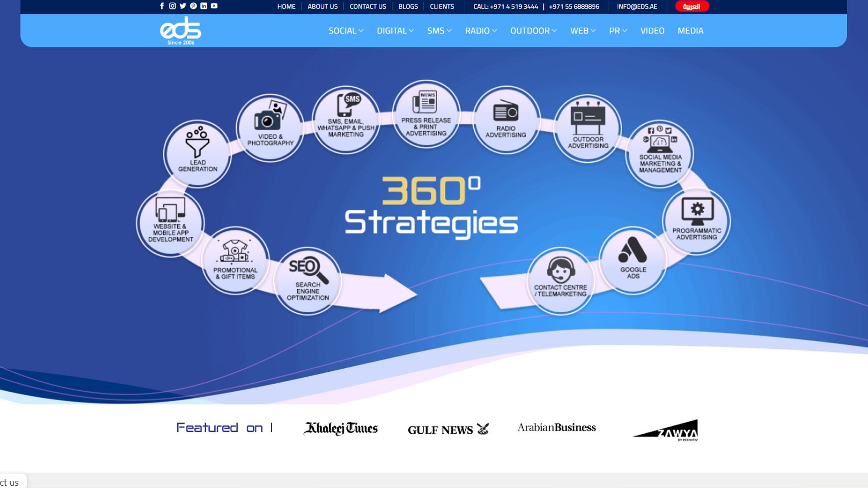Viewport: 868px width, 488px height.
Task: Switch to the Arabic language button
Action: coord(692,6)
